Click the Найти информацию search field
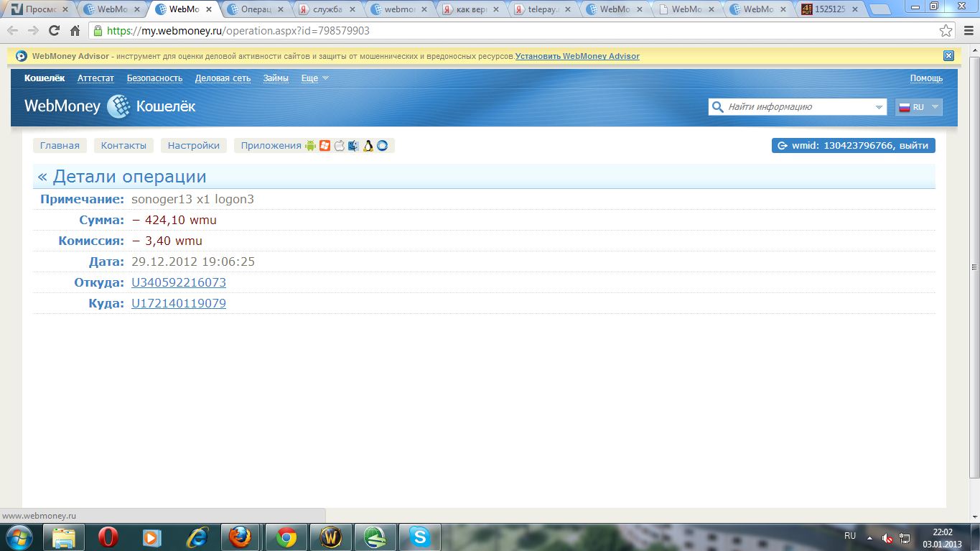 coord(798,107)
